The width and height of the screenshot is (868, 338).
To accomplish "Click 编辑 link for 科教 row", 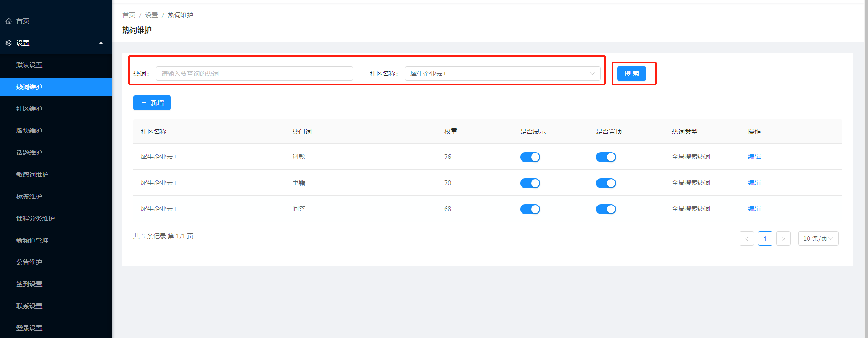I will pos(754,157).
